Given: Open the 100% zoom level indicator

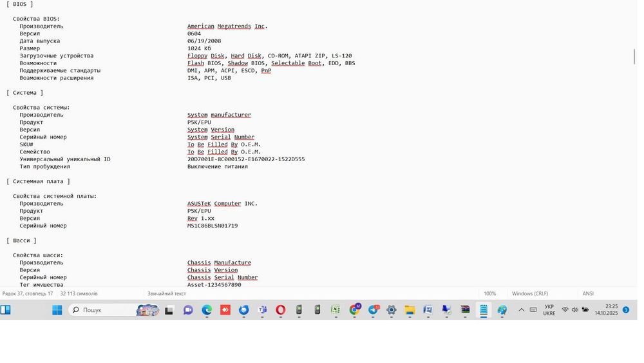Looking at the screenshot, I should (489, 293).
